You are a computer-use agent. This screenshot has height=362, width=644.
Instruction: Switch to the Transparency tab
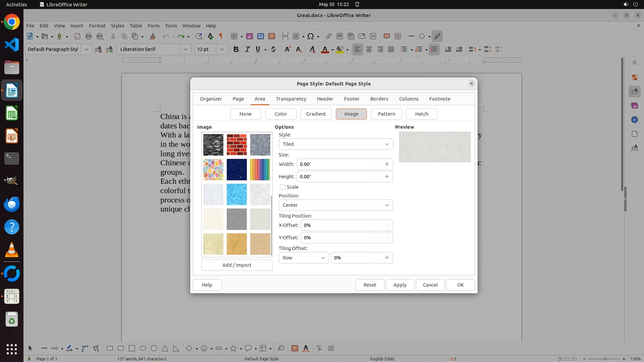[x=291, y=99]
